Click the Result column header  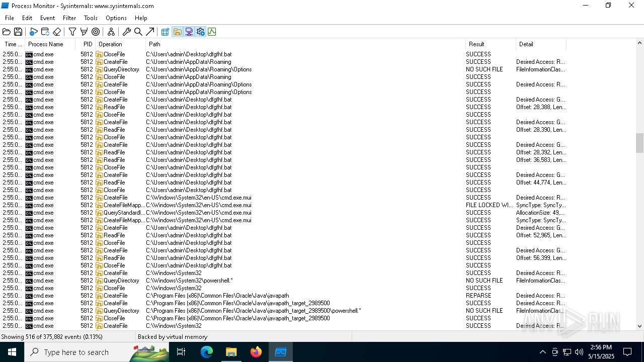coord(491,44)
